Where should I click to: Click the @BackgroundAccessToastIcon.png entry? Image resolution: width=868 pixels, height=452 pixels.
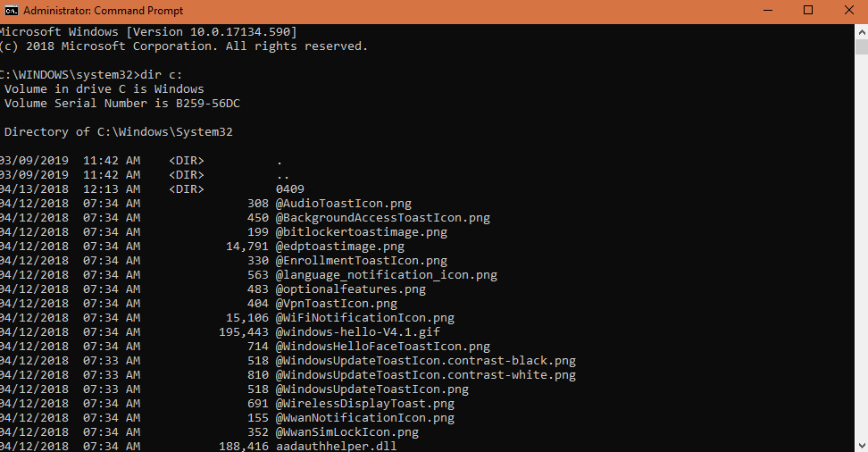[382, 218]
